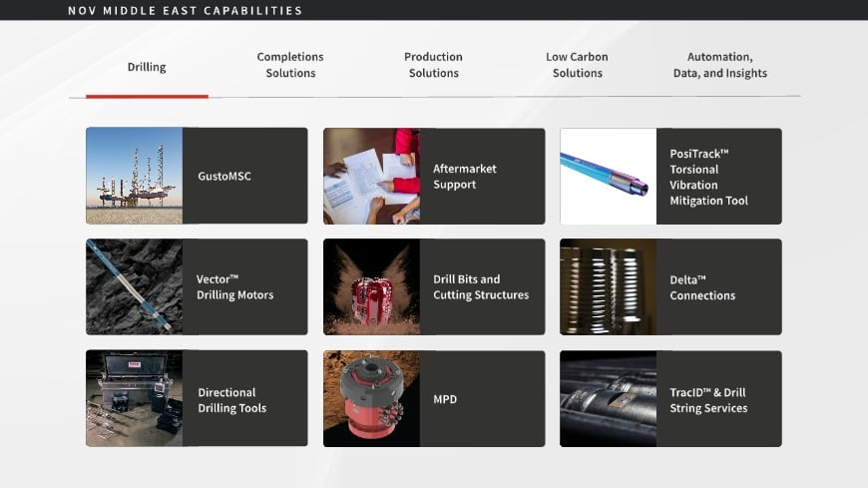This screenshot has width=868, height=488.
Task: Click the Vector Drilling Motors picture
Action: click(135, 286)
